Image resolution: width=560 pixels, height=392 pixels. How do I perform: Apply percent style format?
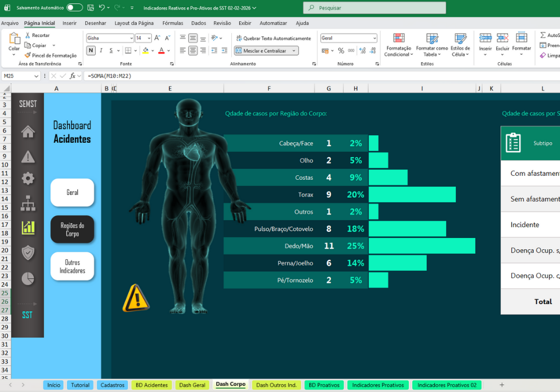(x=341, y=51)
